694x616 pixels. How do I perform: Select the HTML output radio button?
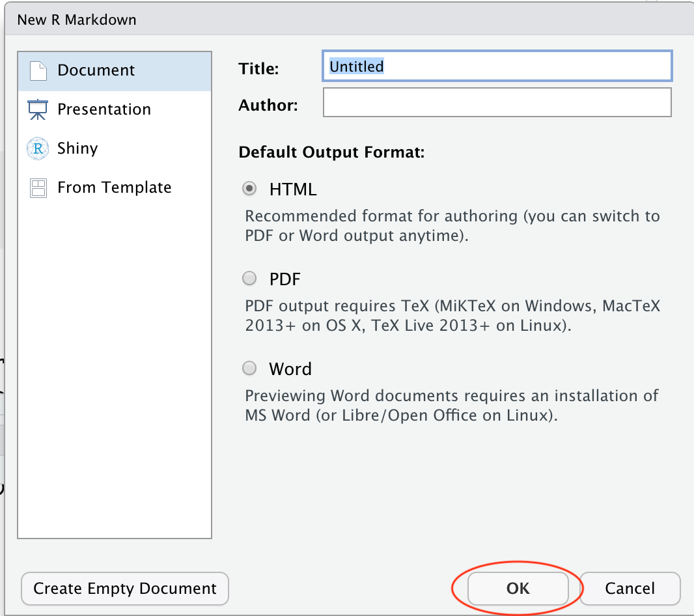249,189
